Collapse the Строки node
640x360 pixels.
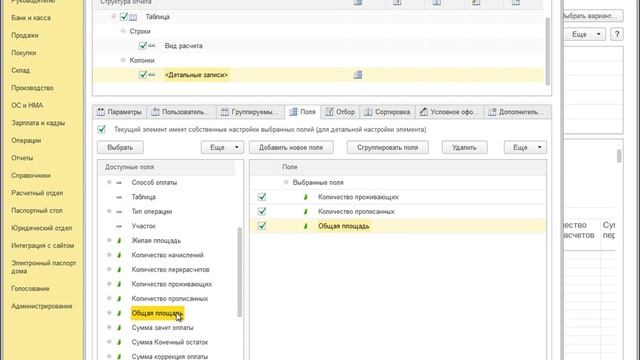click(x=123, y=31)
